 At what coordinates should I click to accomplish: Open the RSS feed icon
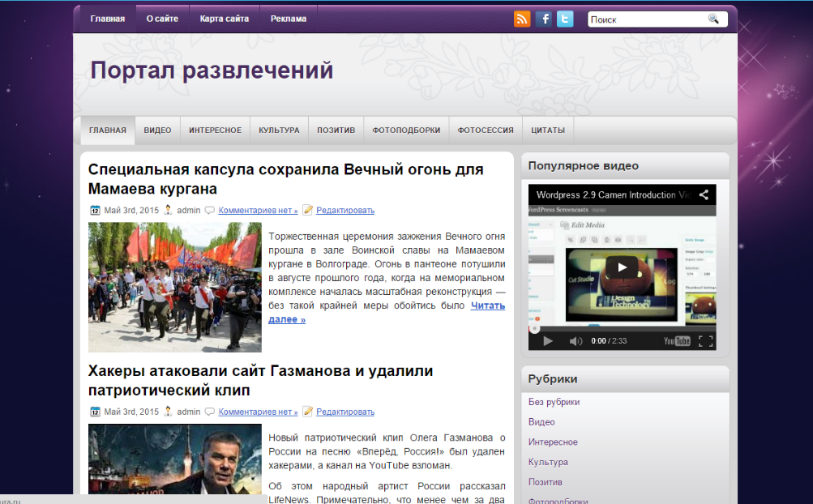coord(522,19)
